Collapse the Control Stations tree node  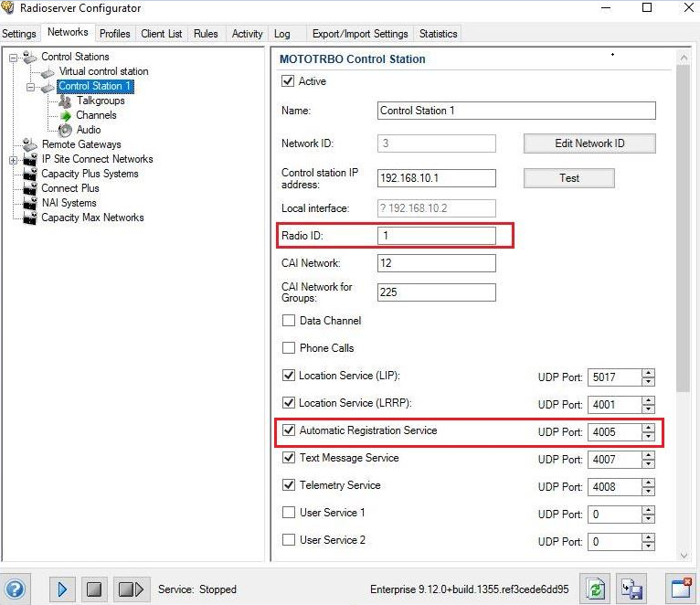14,58
